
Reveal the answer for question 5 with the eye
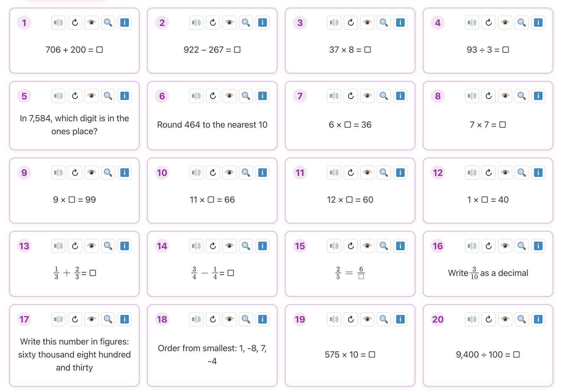coord(92,96)
